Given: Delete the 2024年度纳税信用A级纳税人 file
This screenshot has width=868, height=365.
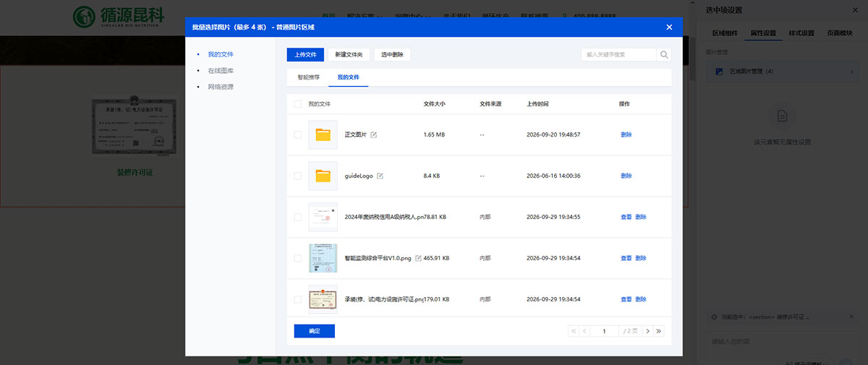Looking at the screenshot, I should click(x=641, y=217).
